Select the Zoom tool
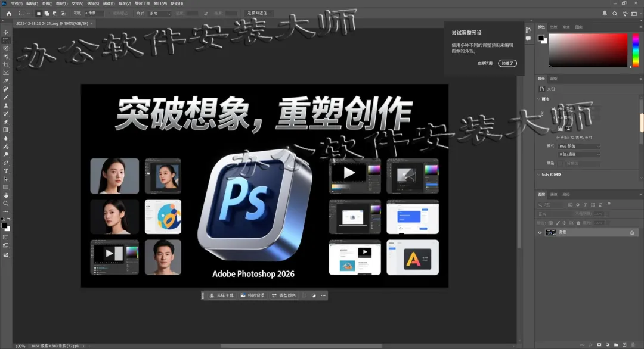Image resolution: width=644 pixels, height=349 pixels. point(6,204)
